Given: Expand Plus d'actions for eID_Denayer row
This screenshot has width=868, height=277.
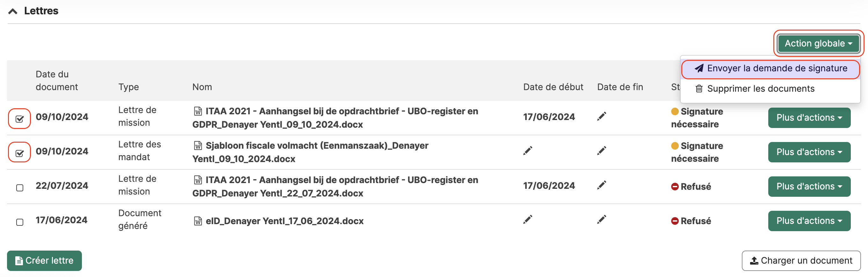Looking at the screenshot, I should [x=809, y=221].
